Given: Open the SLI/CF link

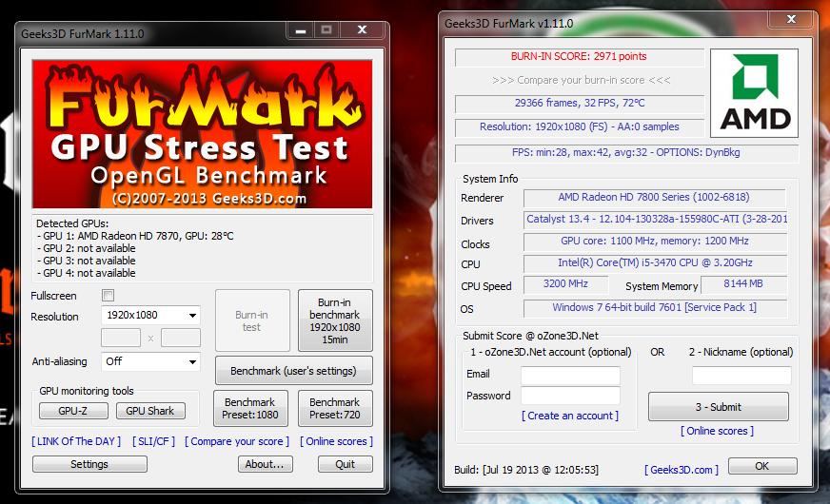Looking at the screenshot, I should 153,441.
